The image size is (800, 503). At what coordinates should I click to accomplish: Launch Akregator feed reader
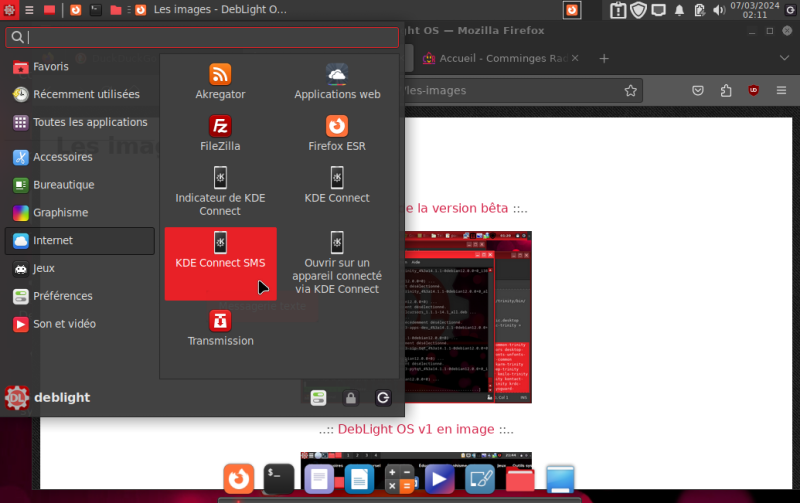coord(220,82)
